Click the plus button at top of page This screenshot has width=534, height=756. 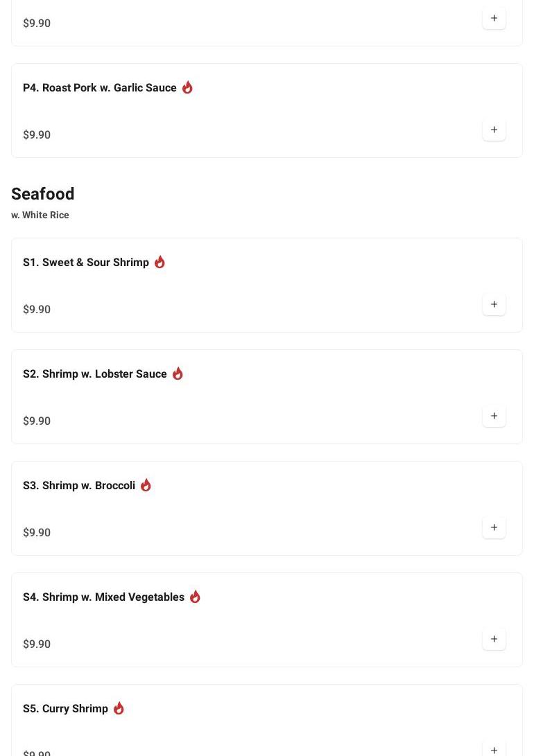point(494,18)
